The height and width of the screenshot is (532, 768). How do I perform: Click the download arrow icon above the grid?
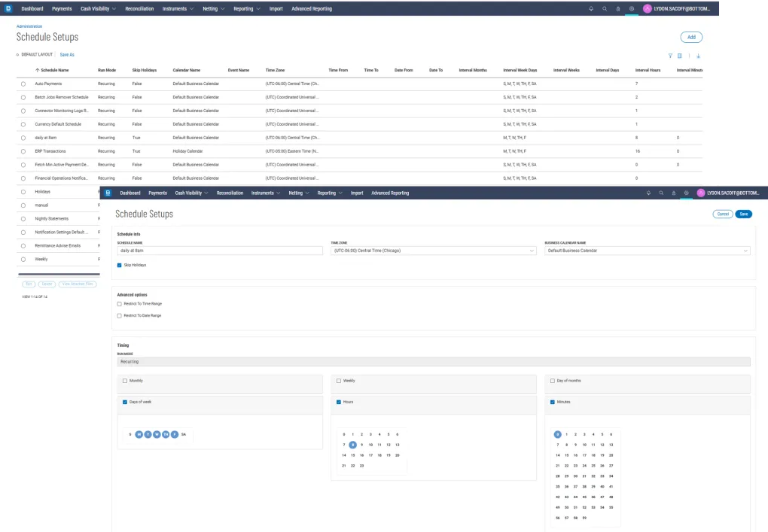coord(698,55)
